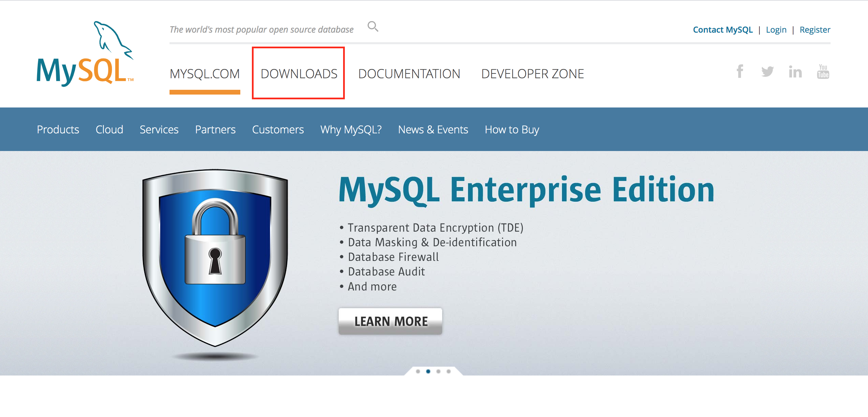This screenshot has height=417, width=868.
Task: Click the Contact MySQL link
Action: point(723,30)
